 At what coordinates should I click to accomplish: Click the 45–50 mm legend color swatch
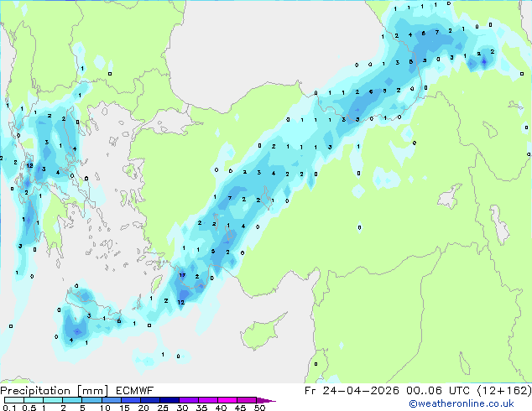pos(247,400)
